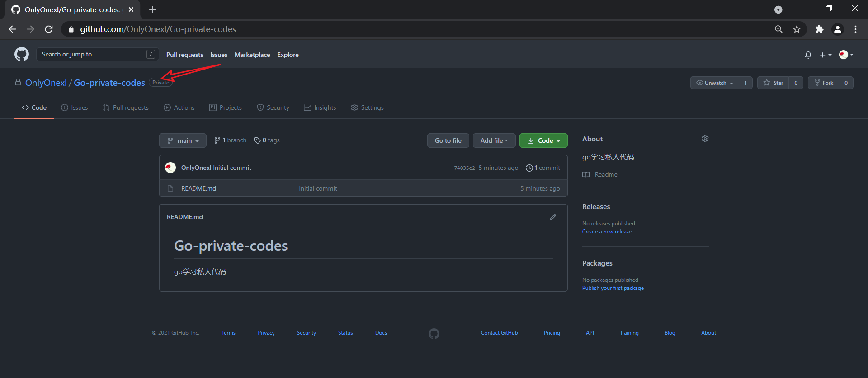Click Create a new release
The height and width of the screenshot is (378, 868).
pos(607,232)
